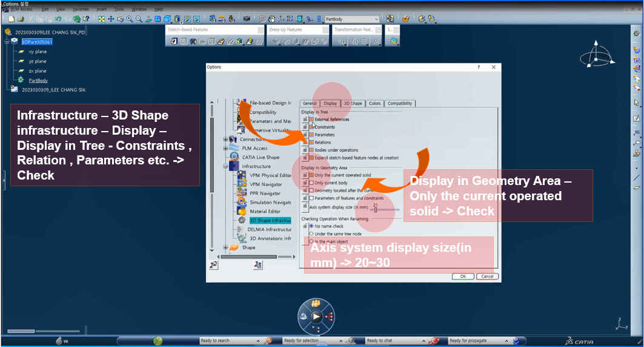This screenshot has height=347, width=644.
Task: Collapse the Infrastructure node
Action: [x=225, y=166]
